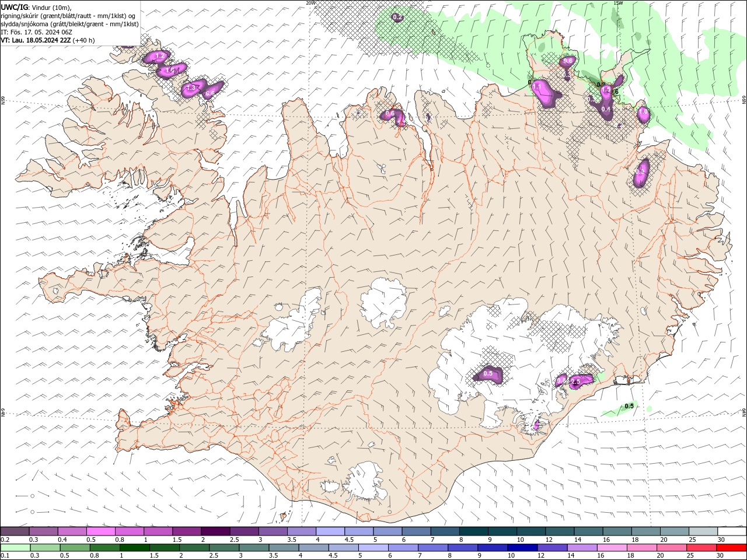Click the 25 swatch in the bottom legend row
The width and height of the screenshot is (747, 560).
tap(701, 547)
